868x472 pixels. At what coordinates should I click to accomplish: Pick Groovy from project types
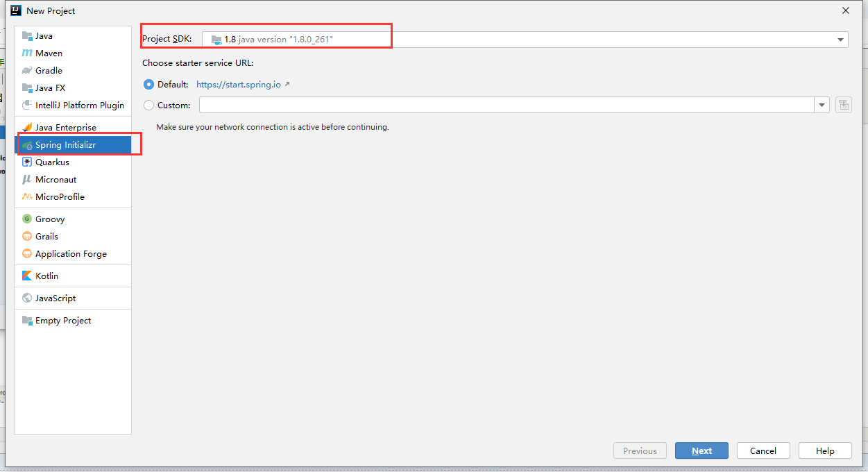pos(73,219)
